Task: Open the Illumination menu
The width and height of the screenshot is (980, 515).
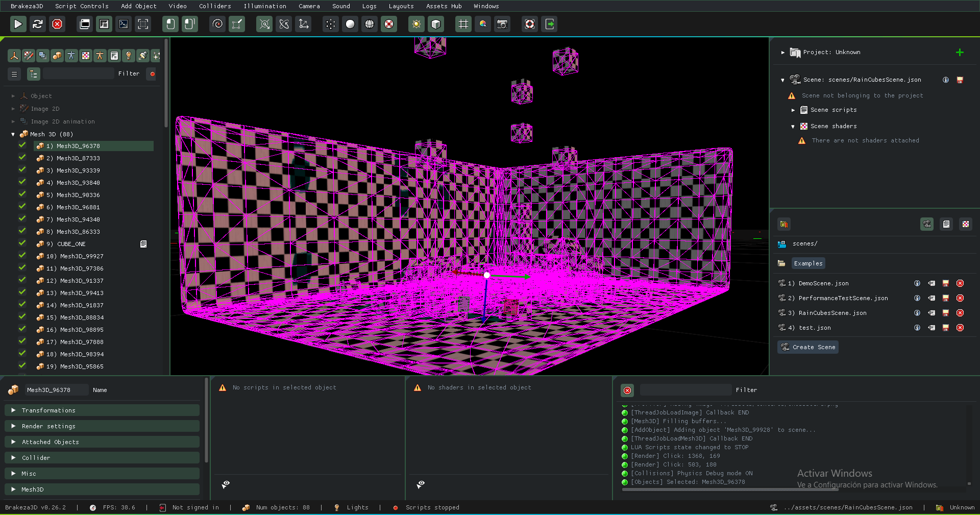Action: click(264, 6)
